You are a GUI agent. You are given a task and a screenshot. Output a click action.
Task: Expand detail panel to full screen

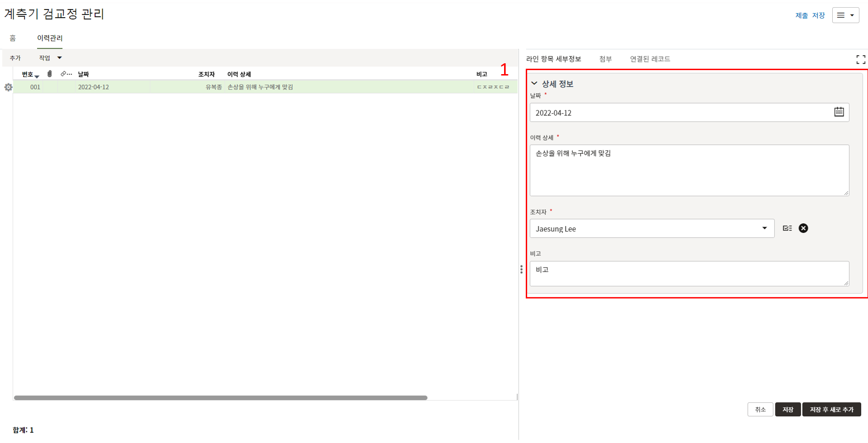[860, 59]
